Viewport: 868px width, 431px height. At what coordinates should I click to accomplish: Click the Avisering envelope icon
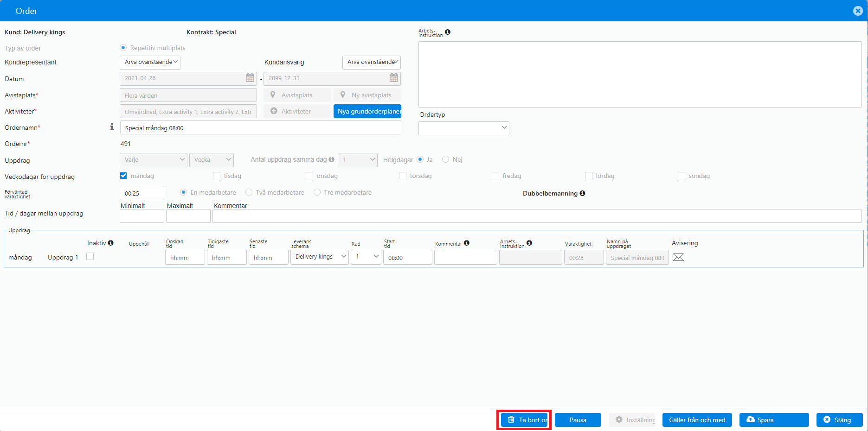click(x=678, y=257)
